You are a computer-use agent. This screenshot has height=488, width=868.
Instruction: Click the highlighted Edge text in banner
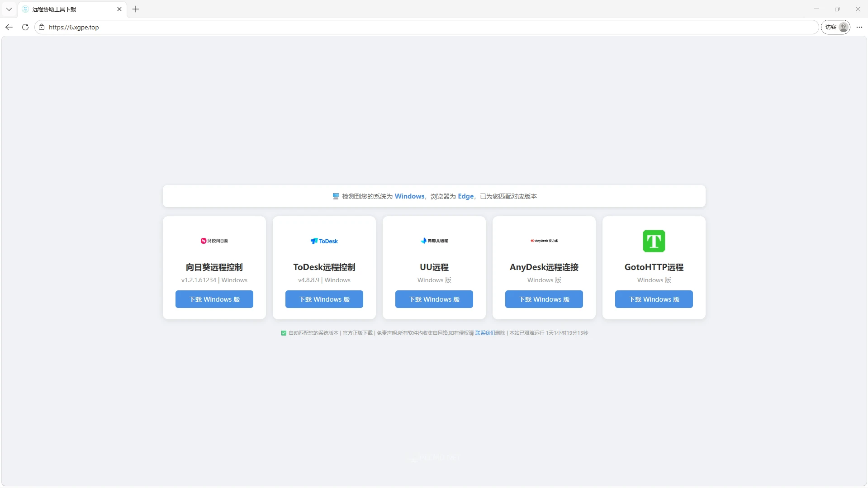[x=466, y=196]
